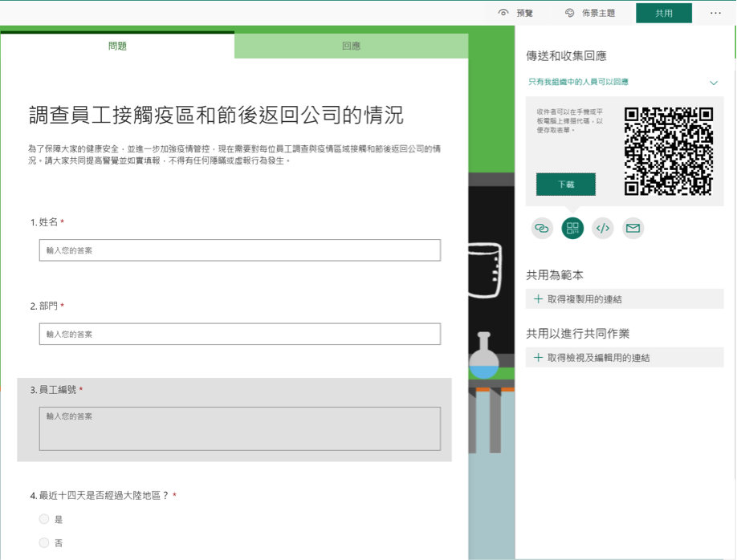737x560 pixels.
Task: Select the 否 radio option
Action: [44, 543]
